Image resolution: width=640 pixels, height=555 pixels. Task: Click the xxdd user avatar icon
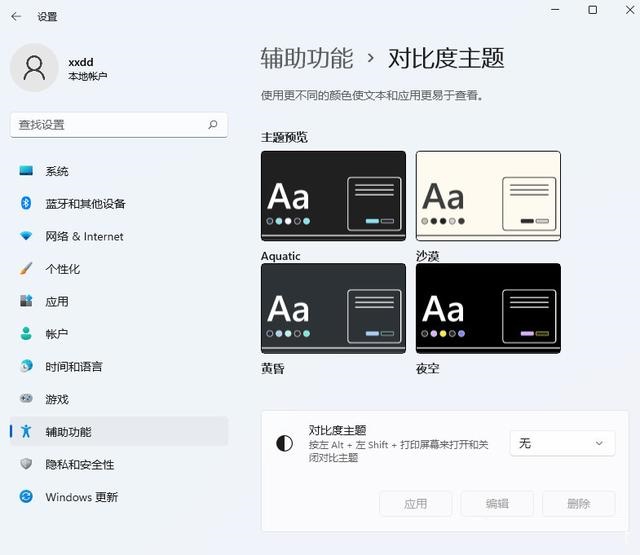point(34,68)
